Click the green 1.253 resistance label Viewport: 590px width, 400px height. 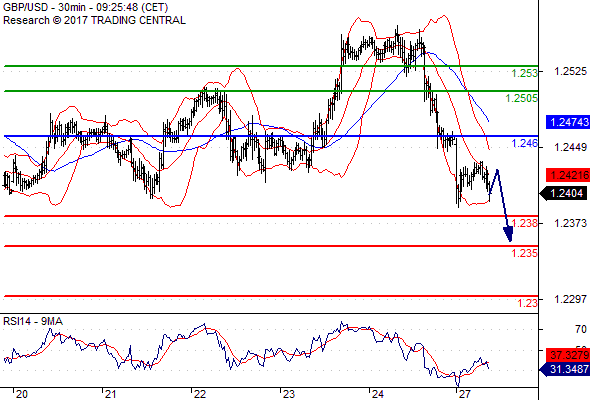tap(525, 73)
